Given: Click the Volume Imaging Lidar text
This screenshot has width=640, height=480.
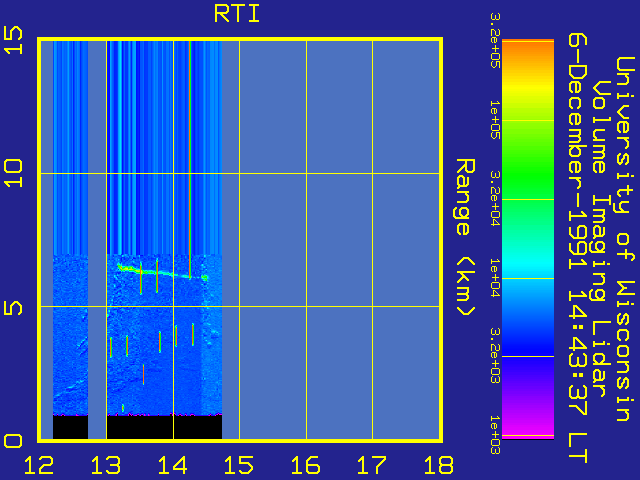Looking at the screenshot, I should (600, 238).
